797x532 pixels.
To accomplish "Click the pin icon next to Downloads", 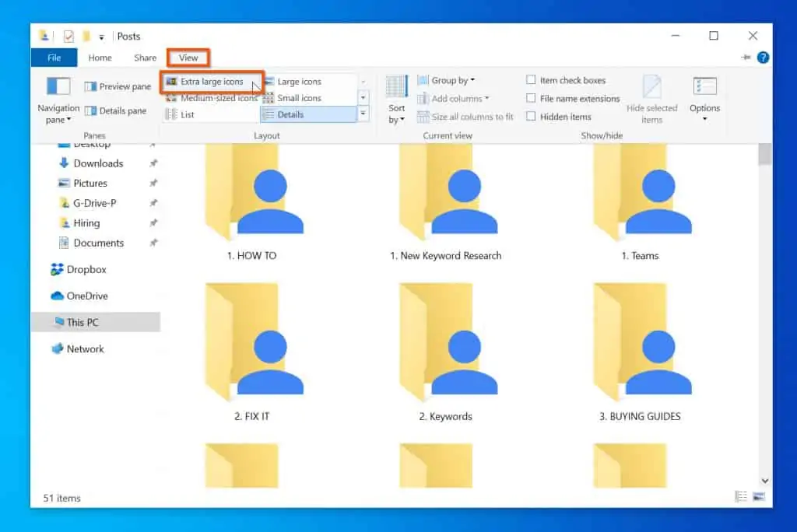I will coord(153,163).
